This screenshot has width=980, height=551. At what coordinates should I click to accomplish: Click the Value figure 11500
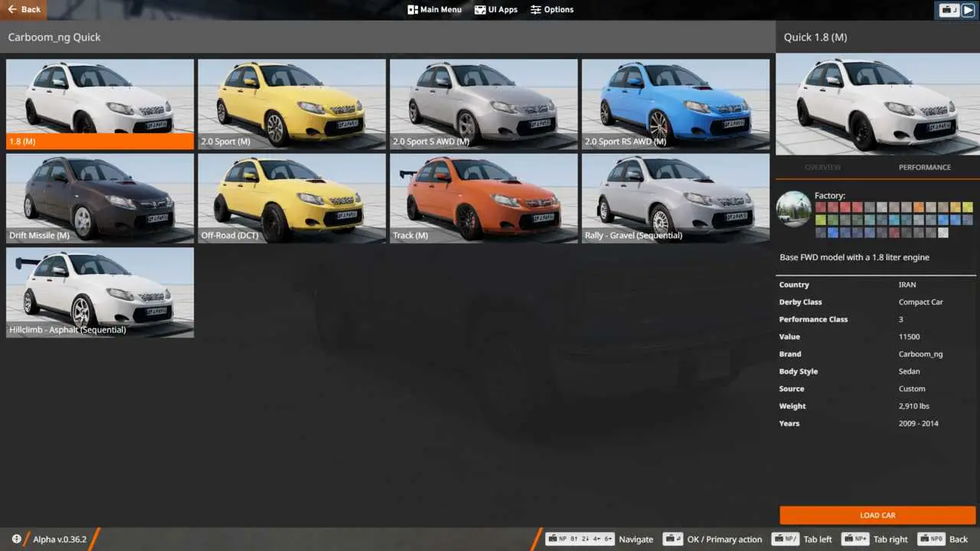pyautogui.click(x=909, y=337)
